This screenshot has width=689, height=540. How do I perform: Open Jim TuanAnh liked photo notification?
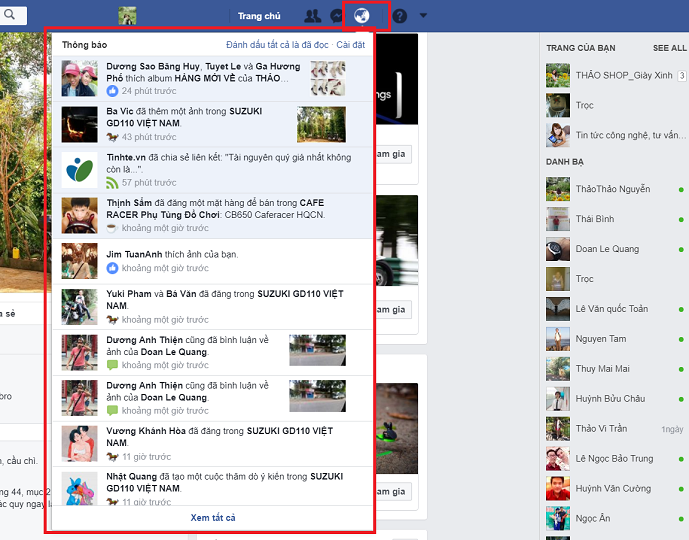(212, 261)
